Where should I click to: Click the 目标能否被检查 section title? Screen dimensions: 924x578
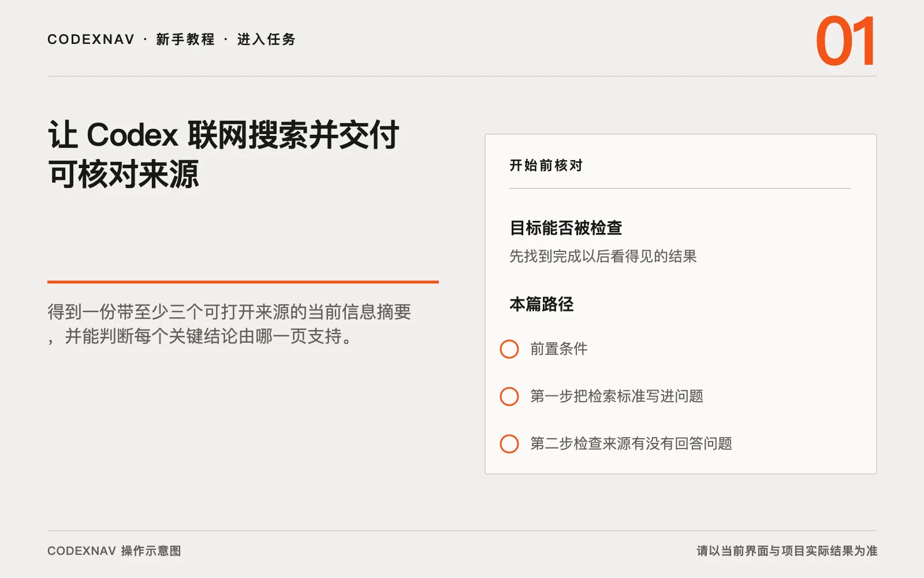tap(566, 228)
